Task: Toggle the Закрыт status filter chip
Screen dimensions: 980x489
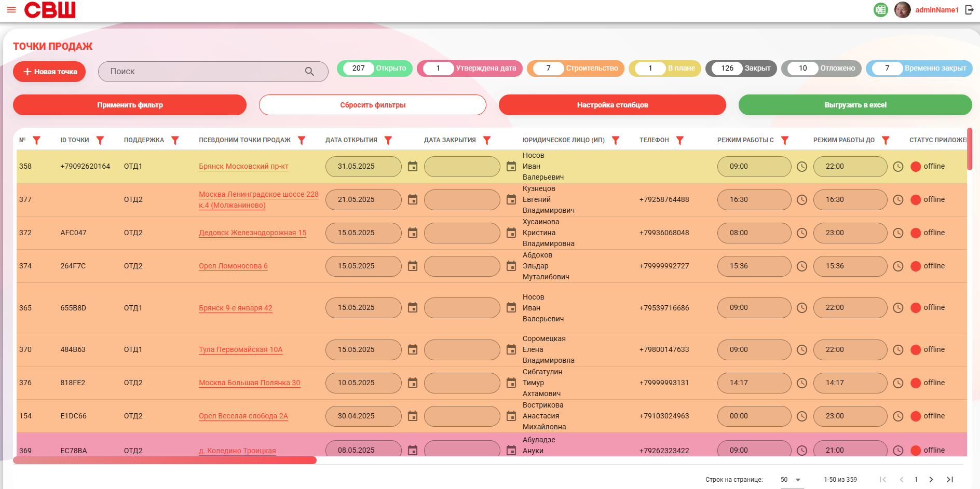Action: [x=741, y=69]
